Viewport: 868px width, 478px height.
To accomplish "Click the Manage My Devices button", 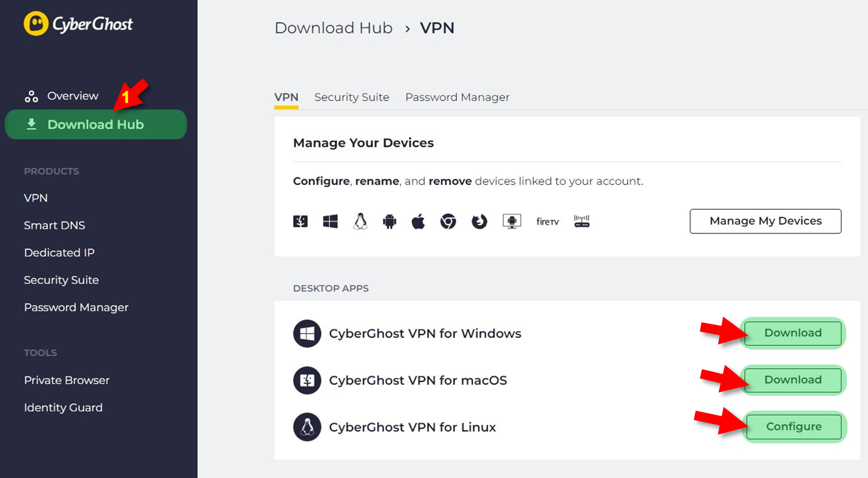I will (x=765, y=221).
